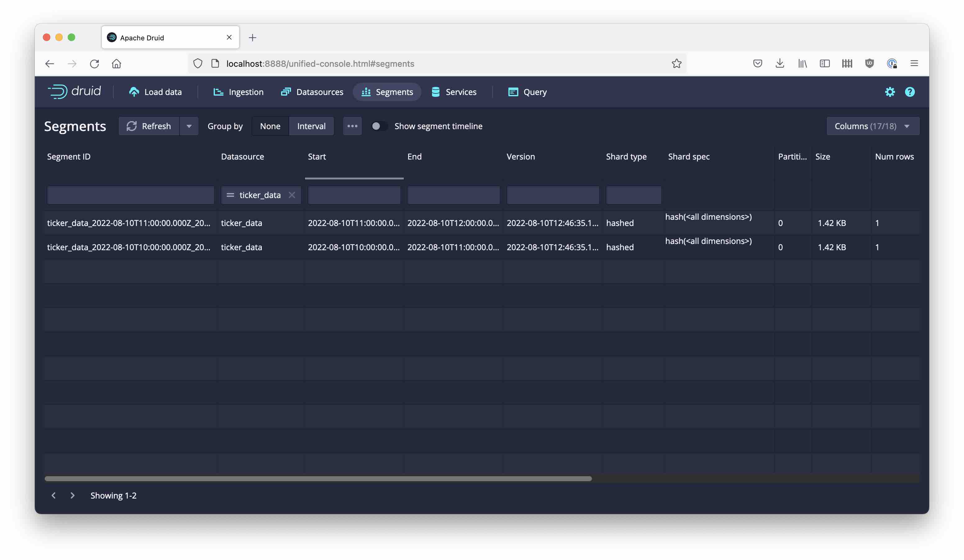Viewport: 964px width, 560px height.
Task: Click the druid logo to go home
Action: point(74,91)
